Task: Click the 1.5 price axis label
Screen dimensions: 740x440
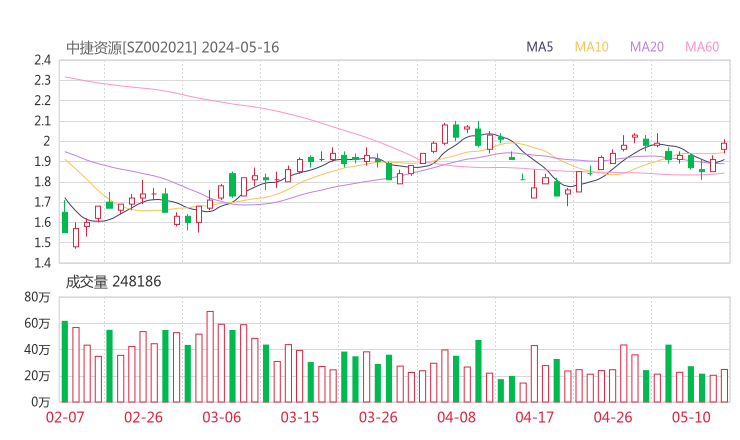Action: (x=42, y=243)
